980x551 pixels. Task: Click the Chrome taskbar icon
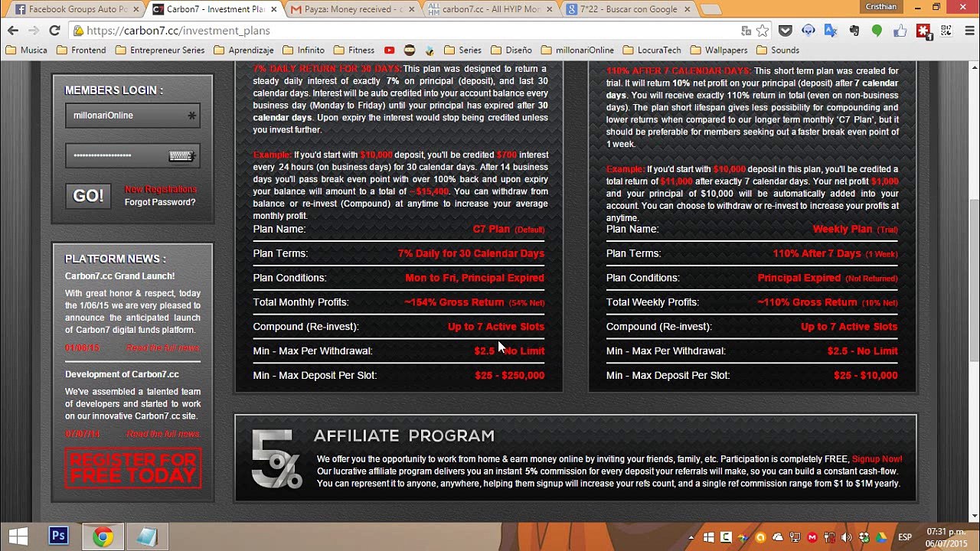point(103,536)
